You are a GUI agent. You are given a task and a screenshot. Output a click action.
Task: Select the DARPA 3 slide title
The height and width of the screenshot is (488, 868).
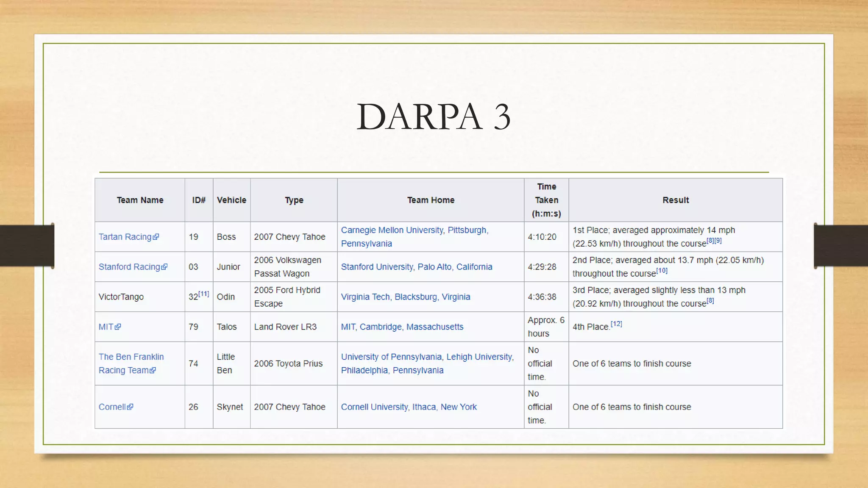[434, 116]
